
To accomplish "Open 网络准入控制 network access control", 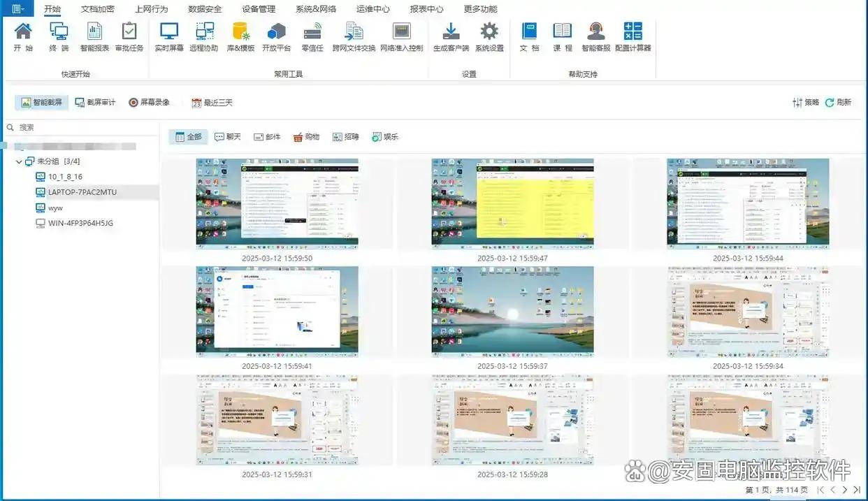I will pyautogui.click(x=402, y=37).
